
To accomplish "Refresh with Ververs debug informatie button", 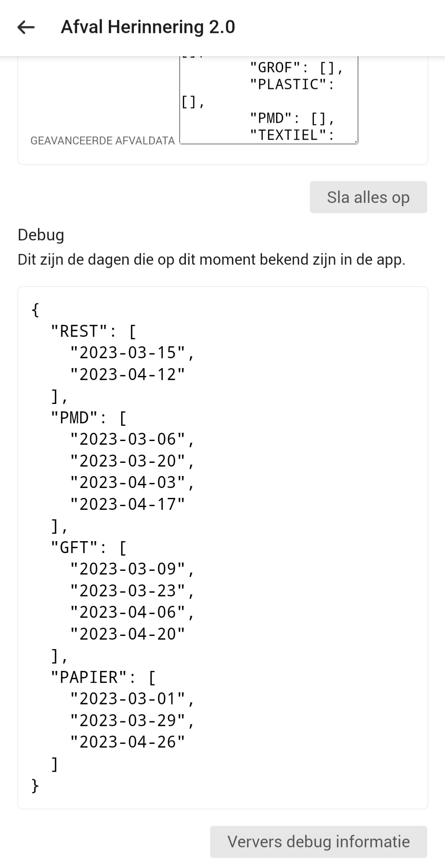I will click(x=319, y=842).
